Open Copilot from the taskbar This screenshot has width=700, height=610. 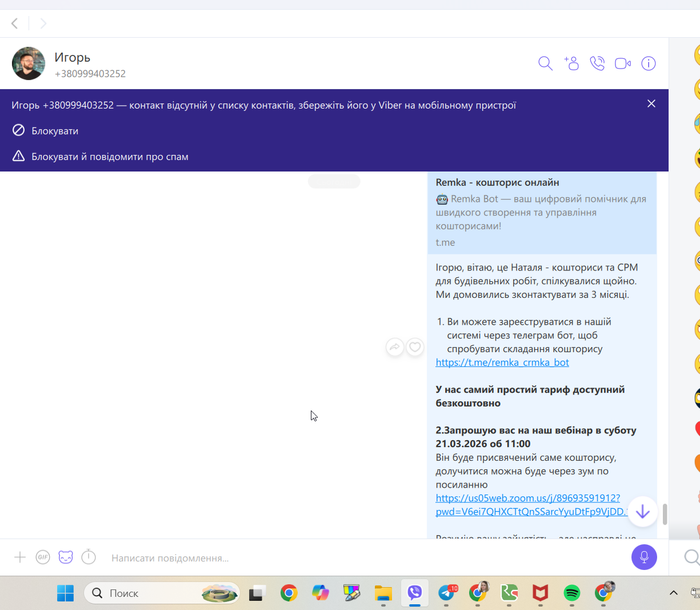[x=321, y=593]
